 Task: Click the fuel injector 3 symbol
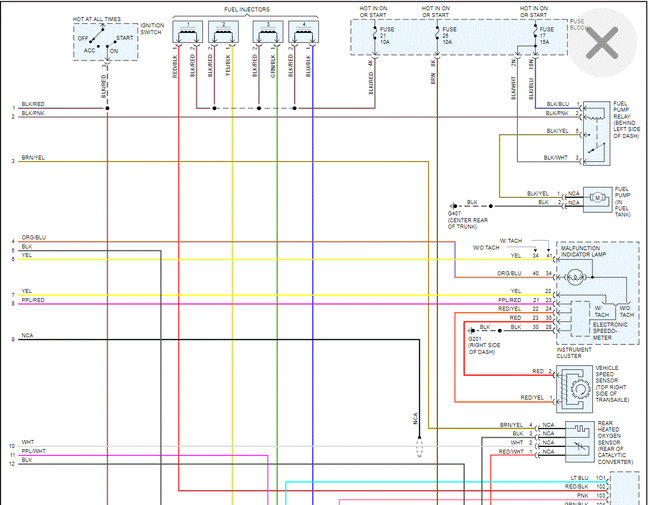(x=268, y=32)
